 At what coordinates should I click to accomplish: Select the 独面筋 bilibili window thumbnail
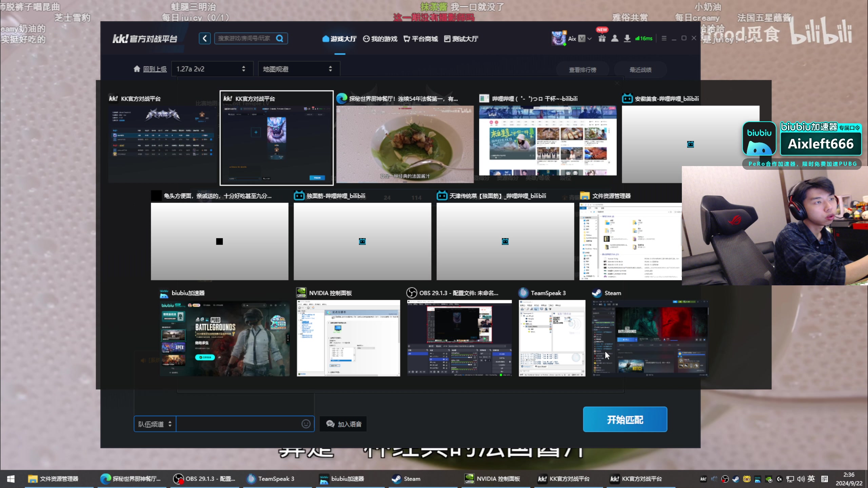(362, 241)
